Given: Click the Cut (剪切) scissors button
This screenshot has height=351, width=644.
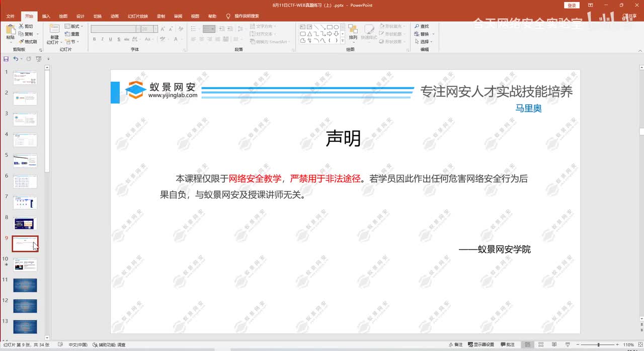Looking at the screenshot, I should [26, 26].
